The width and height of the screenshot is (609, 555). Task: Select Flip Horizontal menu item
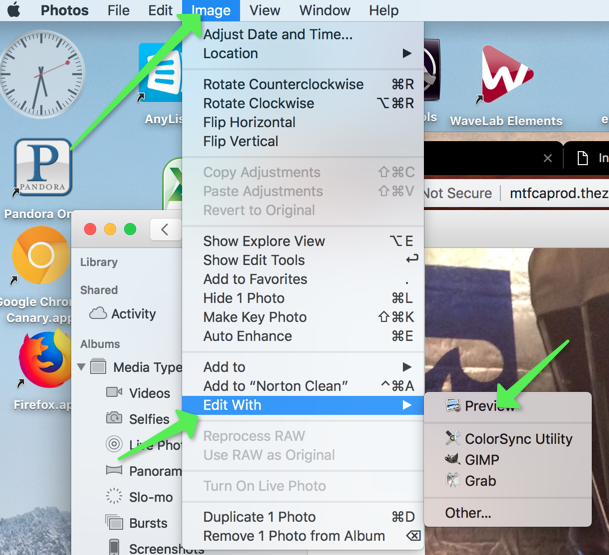coord(249,122)
